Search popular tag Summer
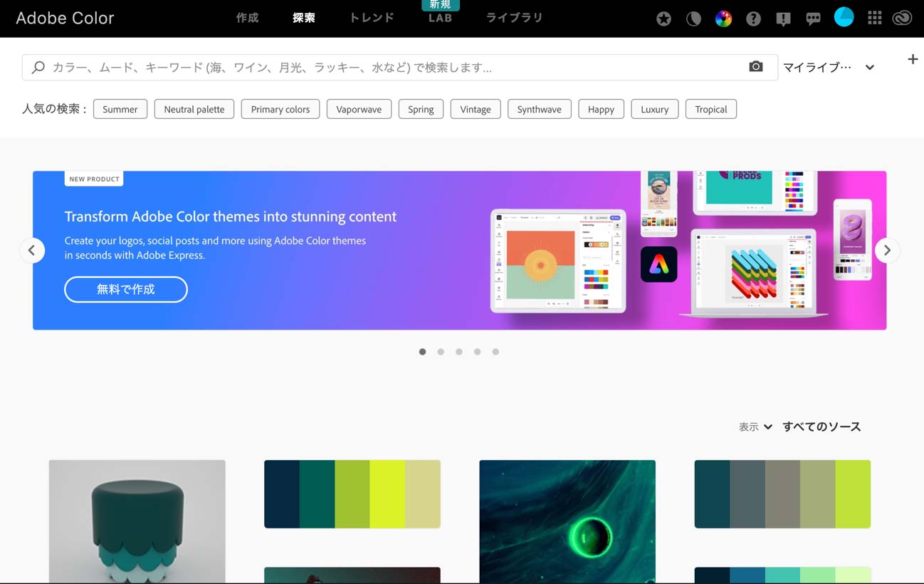The width and height of the screenshot is (924, 584). pyautogui.click(x=120, y=109)
